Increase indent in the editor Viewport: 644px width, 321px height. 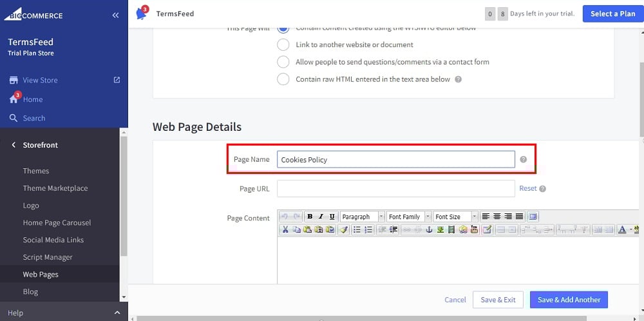(393, 229)
